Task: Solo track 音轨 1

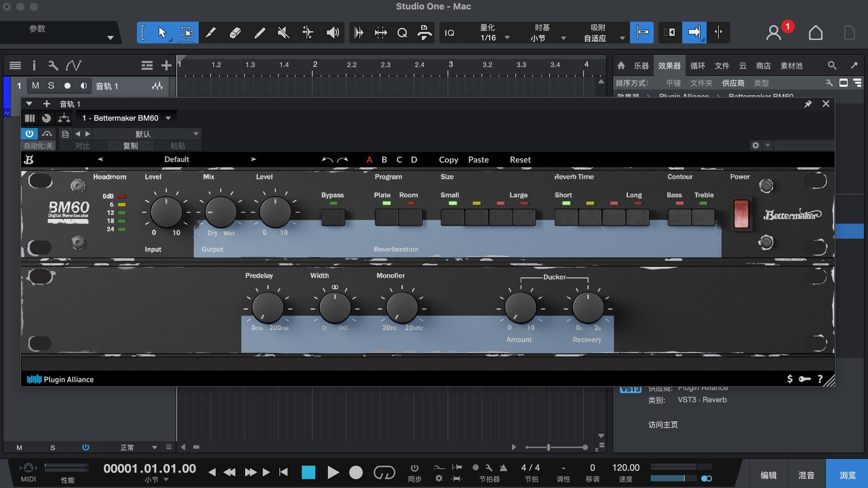Action: pyautogui.click(x=51, y=85)
